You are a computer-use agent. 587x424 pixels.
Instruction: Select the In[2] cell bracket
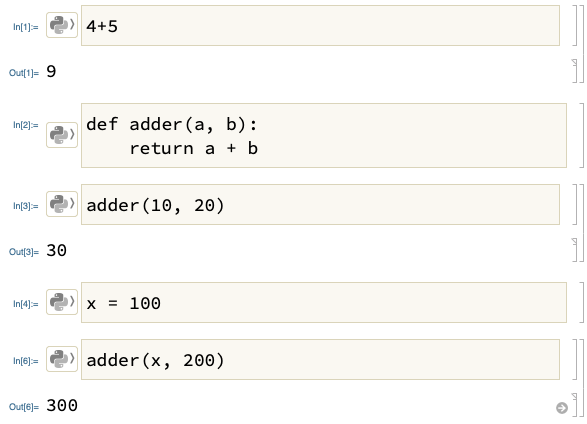[581, 135]
